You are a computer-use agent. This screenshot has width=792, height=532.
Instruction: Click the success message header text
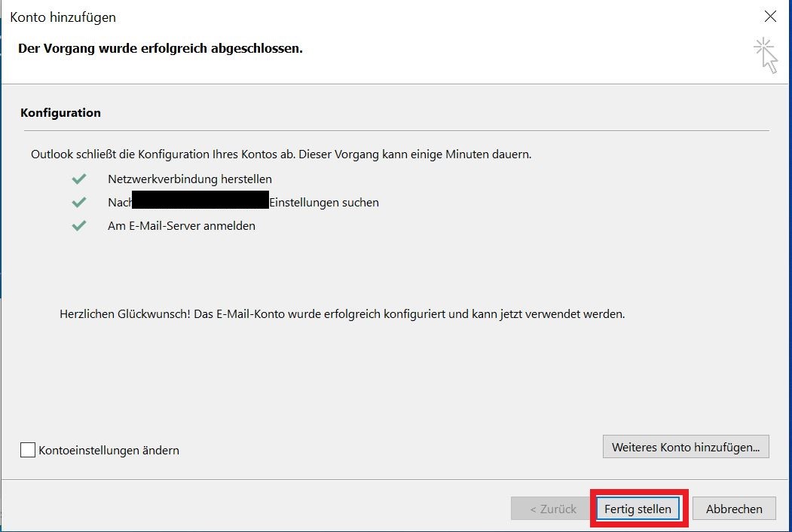coord(161,47)
